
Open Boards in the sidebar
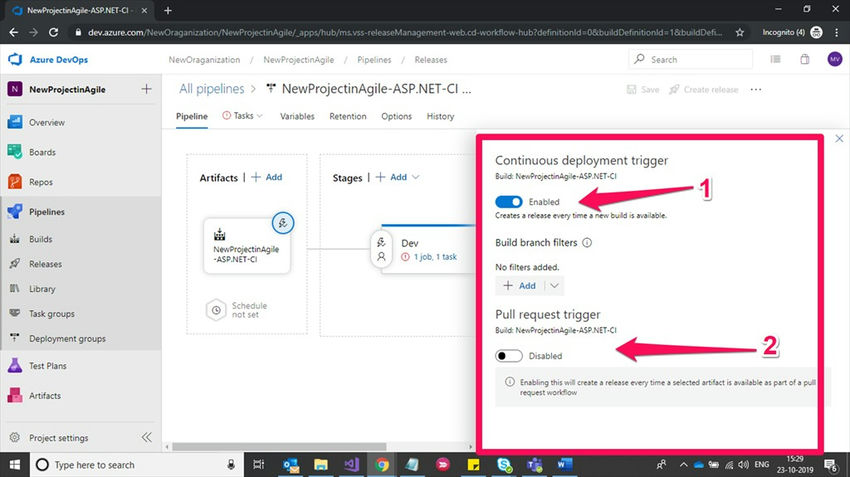point(42,152)
